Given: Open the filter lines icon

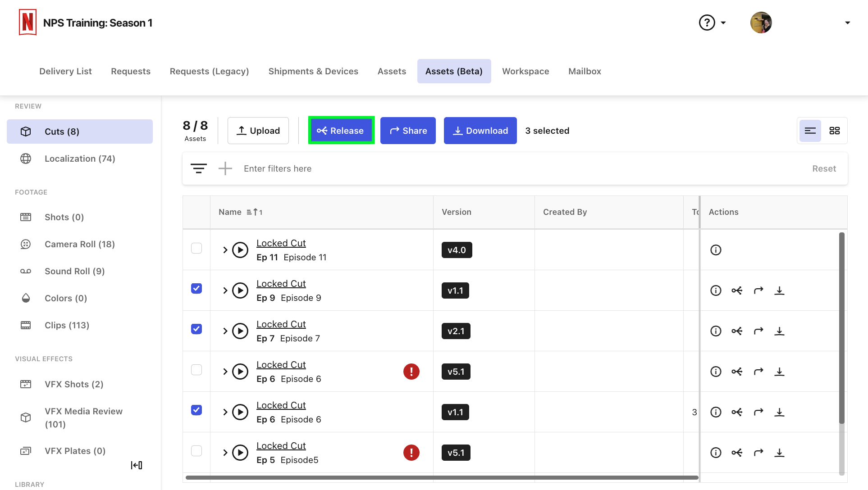Looking at the screenshot, I should click(198, 168).
